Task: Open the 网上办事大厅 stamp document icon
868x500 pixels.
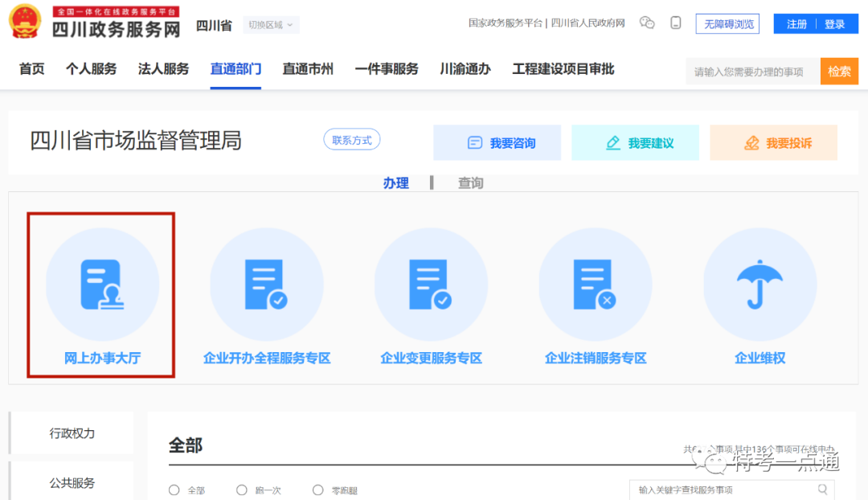Action: [102, 285]
